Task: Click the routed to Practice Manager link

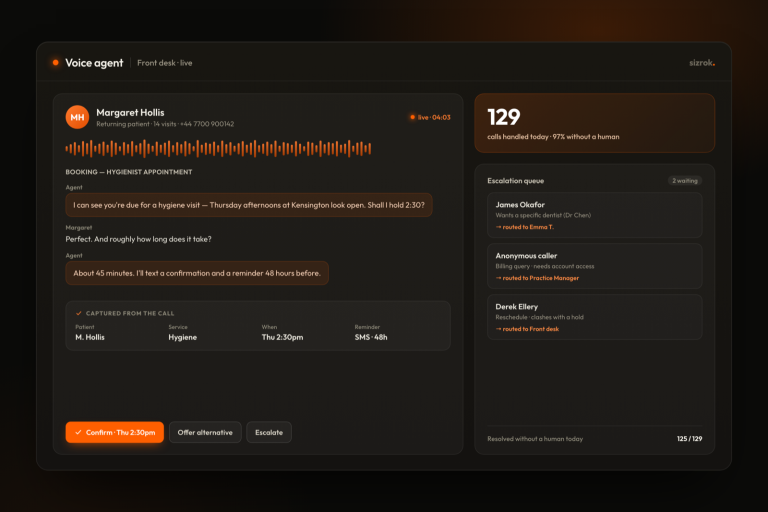Action: [537, 278]
